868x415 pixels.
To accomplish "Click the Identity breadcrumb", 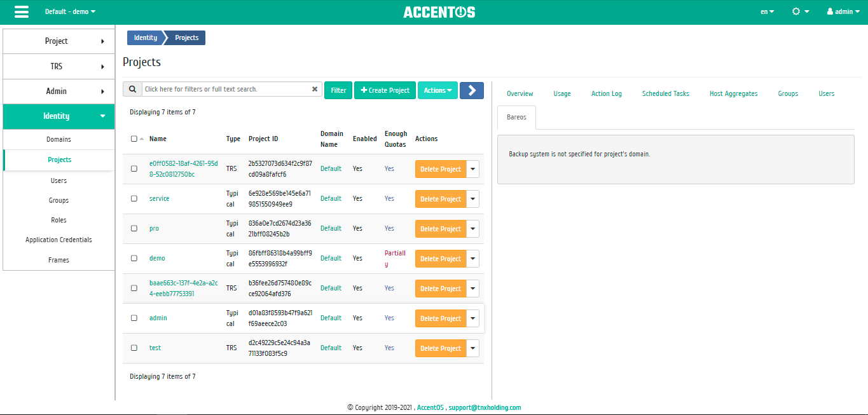I will coord(146,37).
